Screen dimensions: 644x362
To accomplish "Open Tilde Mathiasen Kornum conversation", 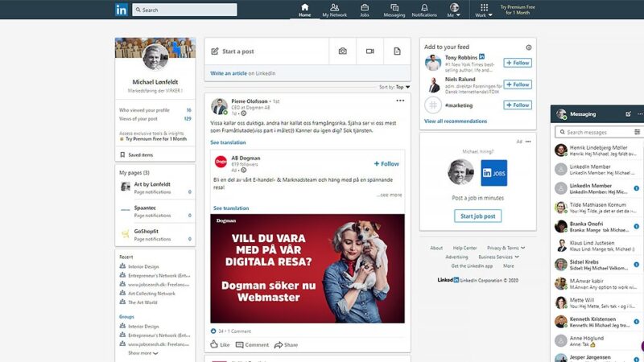I will (x=597, y=208).
